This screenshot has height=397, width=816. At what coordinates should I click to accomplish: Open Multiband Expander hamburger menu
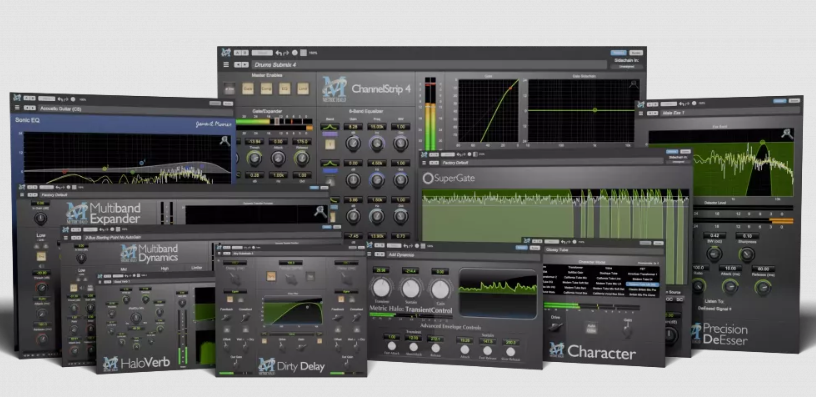[x=22, y=195]
